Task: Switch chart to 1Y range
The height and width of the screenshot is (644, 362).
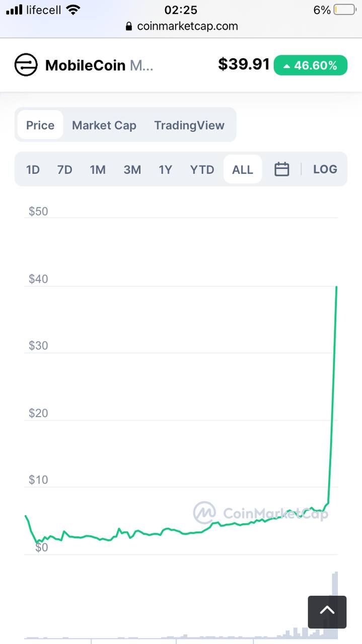Action: coord(166,170)
